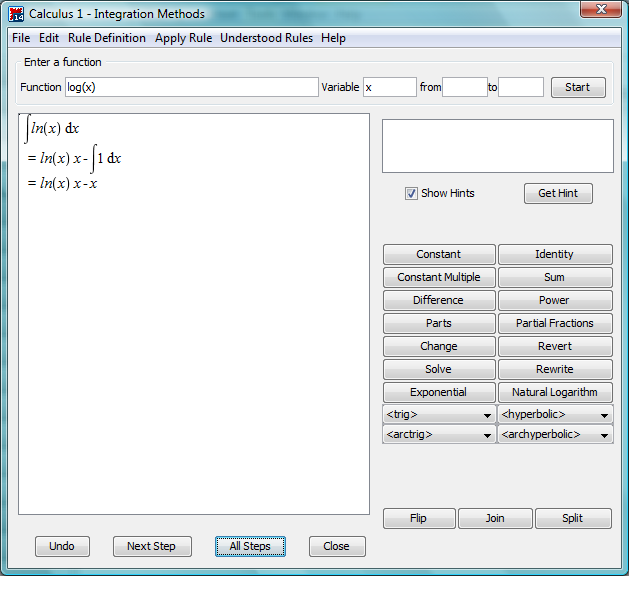Toggle the Show Hints checkbox

(x=411, y=193)
